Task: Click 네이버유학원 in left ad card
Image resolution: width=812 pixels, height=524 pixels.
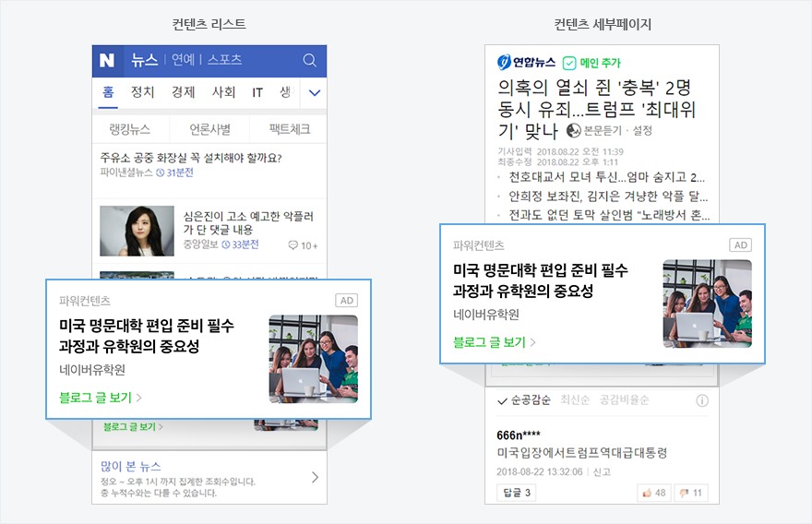Action: point(92,370)
